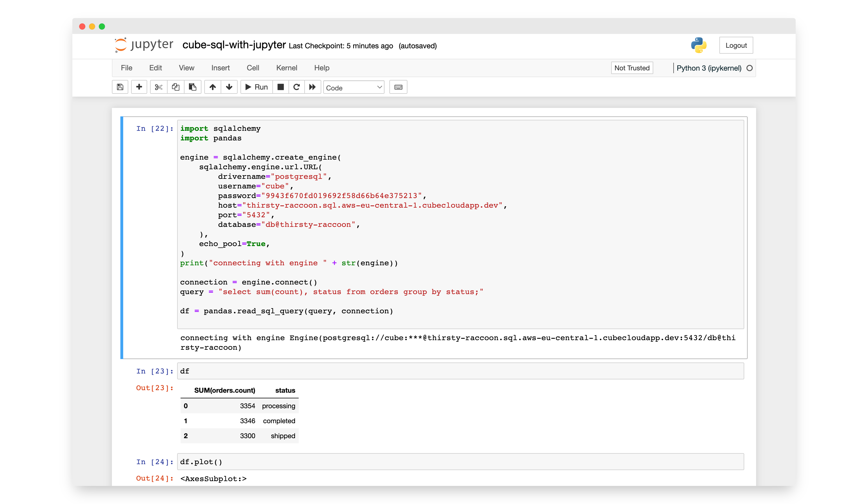Toggle the Not Trusted notebook status

point(632,68)
